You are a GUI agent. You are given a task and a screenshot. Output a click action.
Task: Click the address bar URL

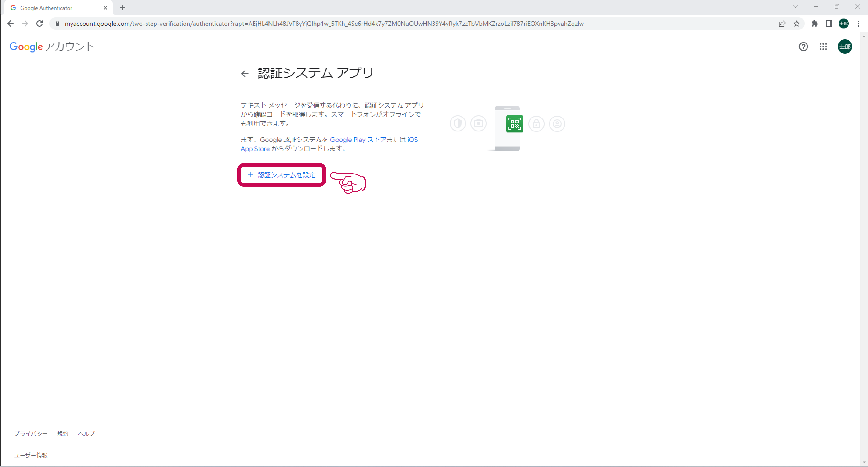pyautogui.click(x=324, y=24)
